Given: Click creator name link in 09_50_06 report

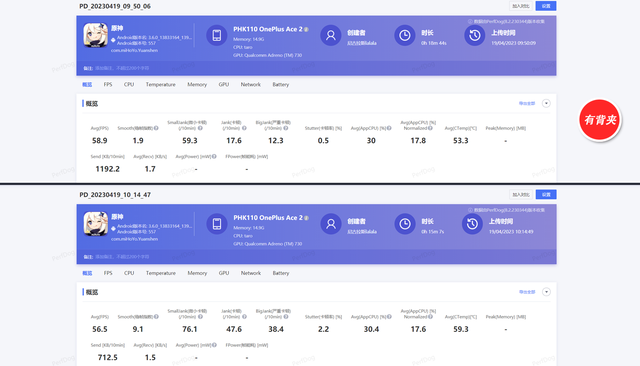Looking at the screenshot, I should tap(362, 43).
